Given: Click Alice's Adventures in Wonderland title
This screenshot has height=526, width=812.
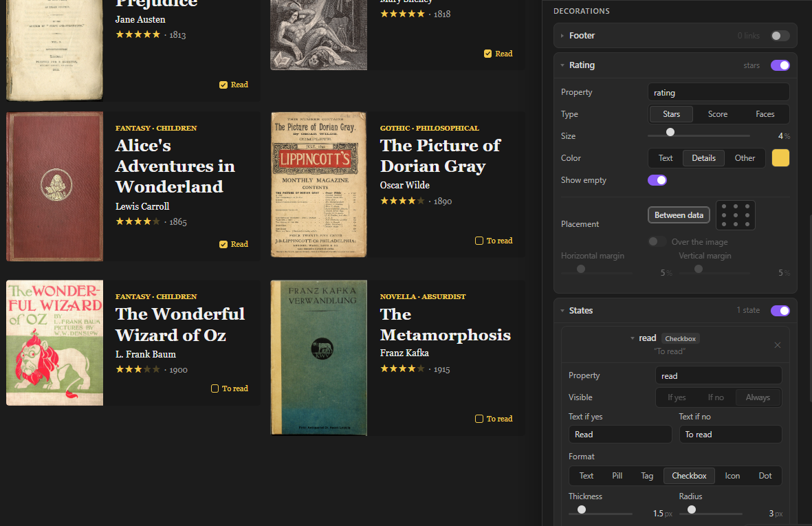Looking at the screenshot, I should point(175,166).
